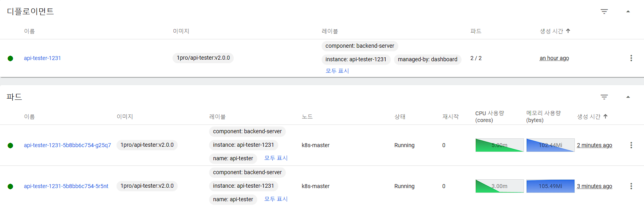This screenshot has height=206, width=644.
Task: Open pod api-tester-1231-5b8bb6c754-5r5nt
Action: tap(66, 186)
